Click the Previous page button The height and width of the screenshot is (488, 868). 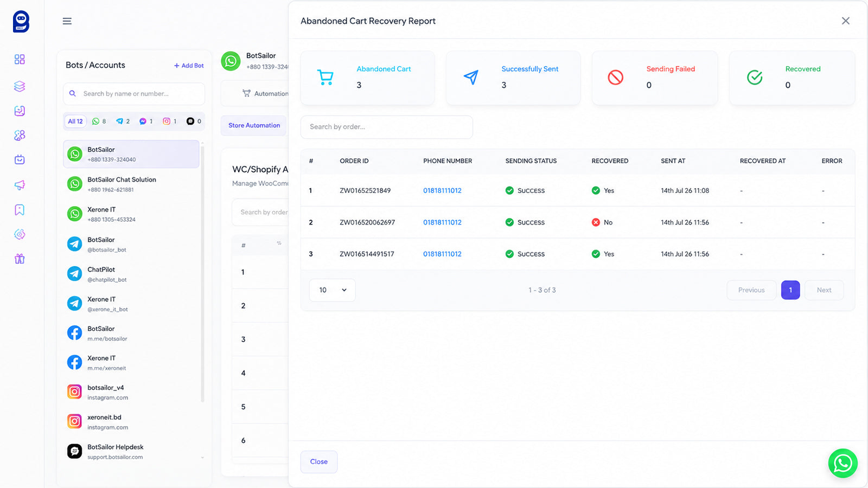pyautogui.click(x=751, y=290)
